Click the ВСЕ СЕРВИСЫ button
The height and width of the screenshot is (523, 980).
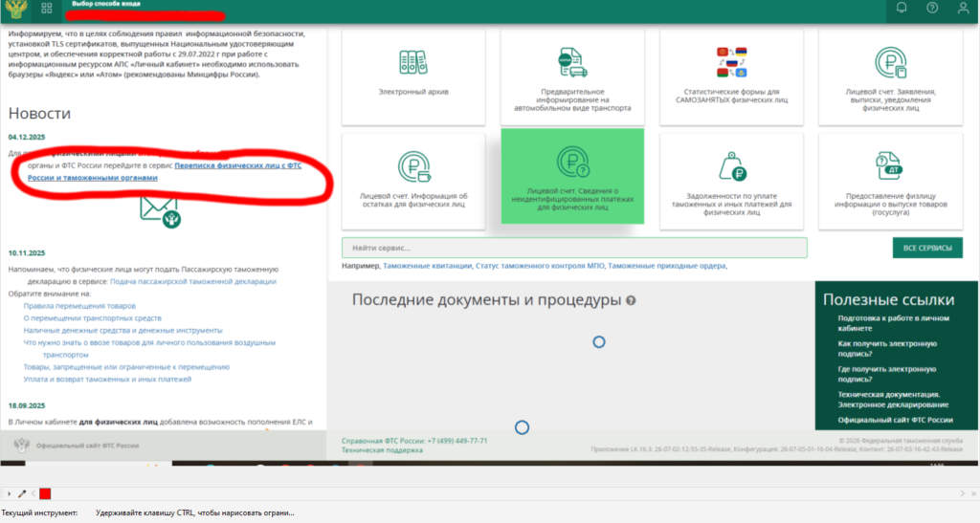pos(927,248)
